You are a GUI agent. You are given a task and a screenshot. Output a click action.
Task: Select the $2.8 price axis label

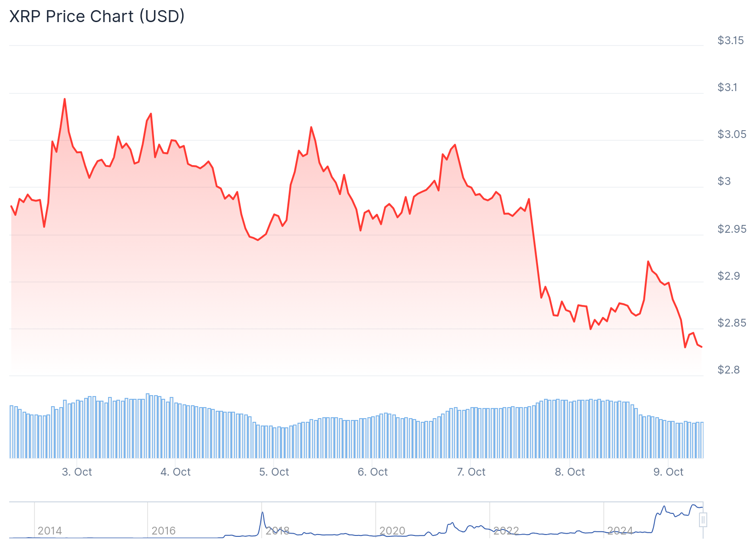click(728, 370)
